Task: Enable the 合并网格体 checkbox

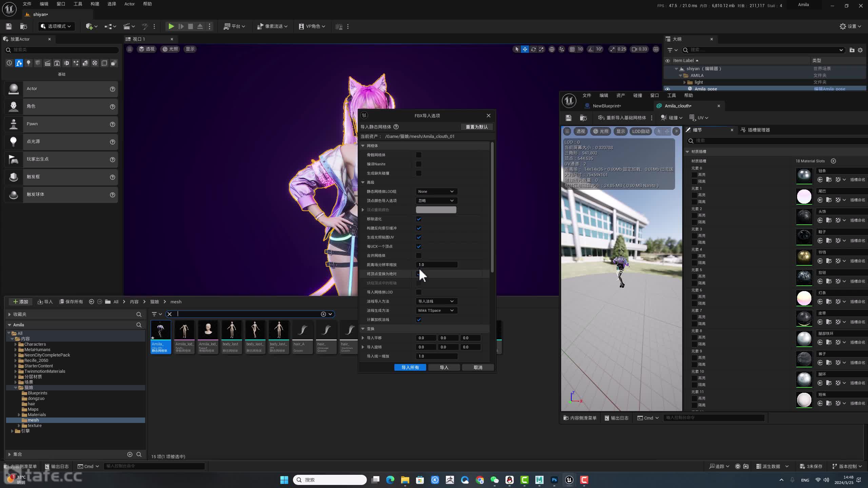Action: pos(419,256)
